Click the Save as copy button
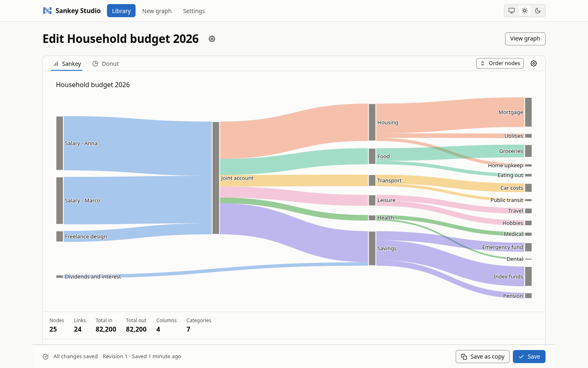 (x=483, y=357)
